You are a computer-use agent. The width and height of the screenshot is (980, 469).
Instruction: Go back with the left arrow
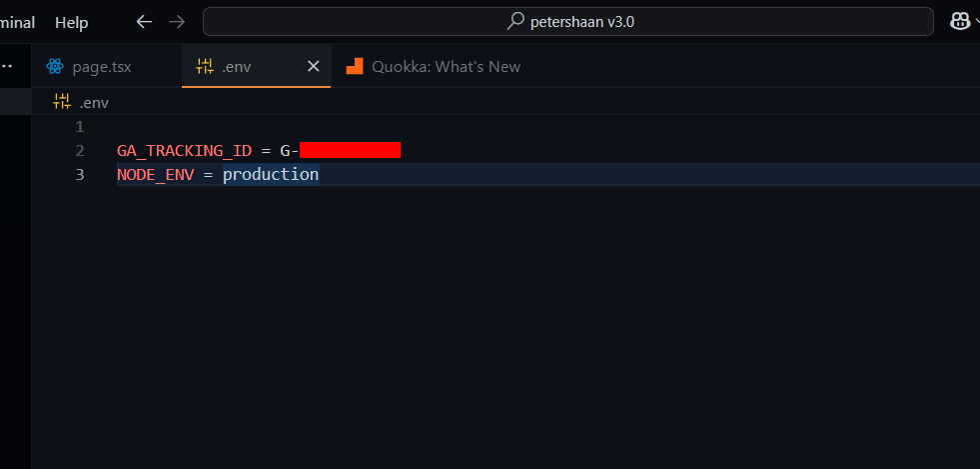click(145, 22)
